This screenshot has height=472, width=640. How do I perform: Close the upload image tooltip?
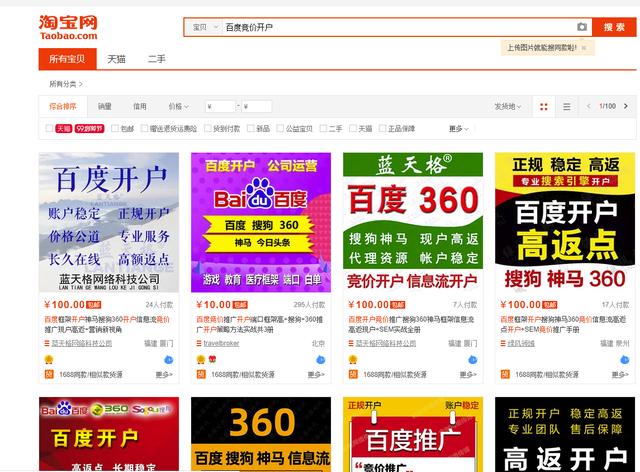(584, 48)
